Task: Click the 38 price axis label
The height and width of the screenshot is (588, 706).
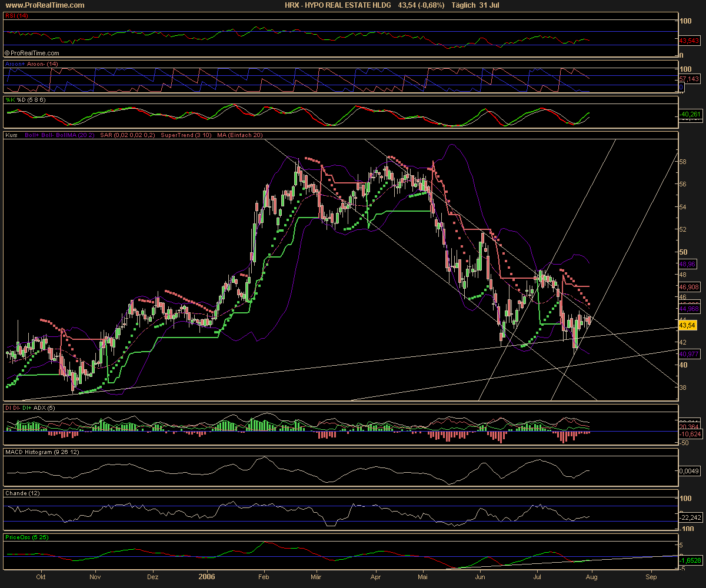Action: [683, 387]
